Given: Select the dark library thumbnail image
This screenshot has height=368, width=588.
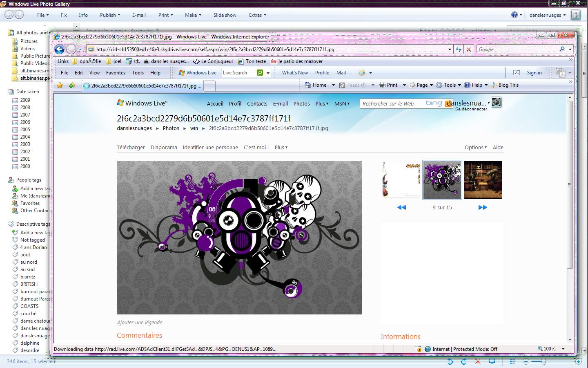Looking at the screenshot, I should (x=483, y=180).
